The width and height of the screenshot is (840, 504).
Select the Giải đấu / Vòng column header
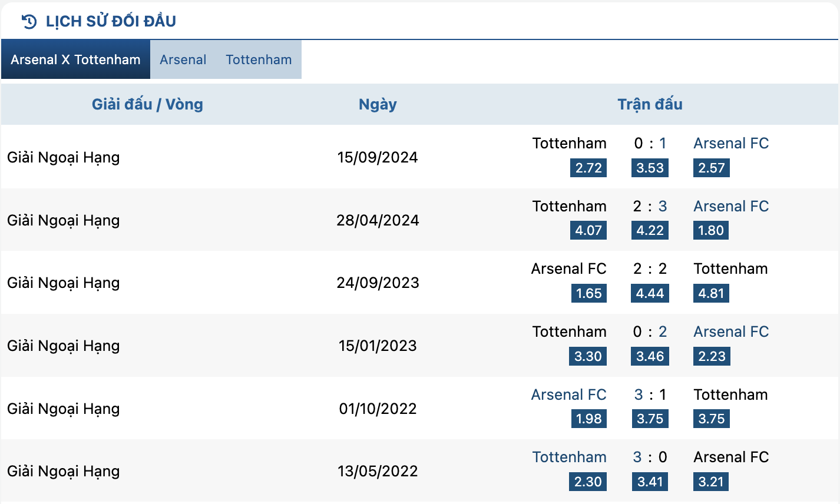147,104
